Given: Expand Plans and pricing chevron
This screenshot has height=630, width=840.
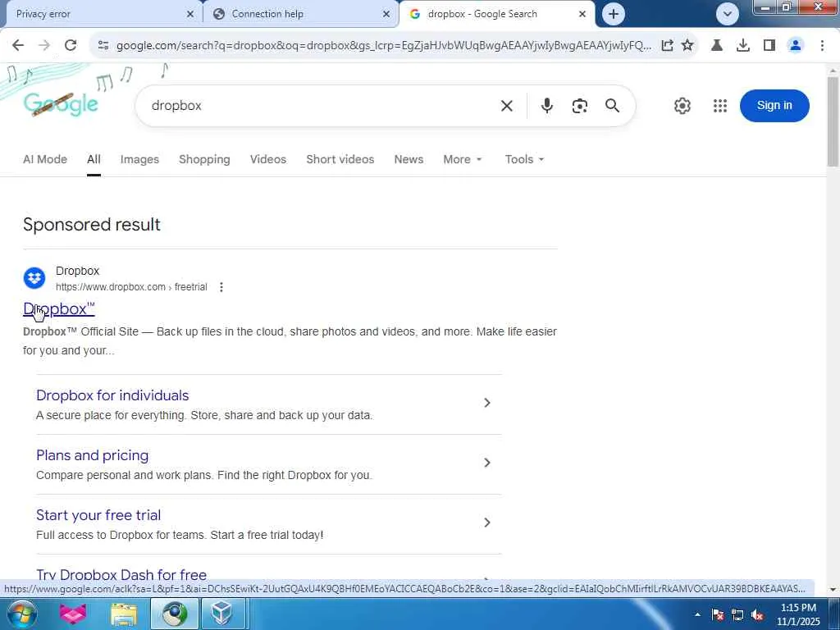Looking at the screenshot, I should tap(487, 463).
